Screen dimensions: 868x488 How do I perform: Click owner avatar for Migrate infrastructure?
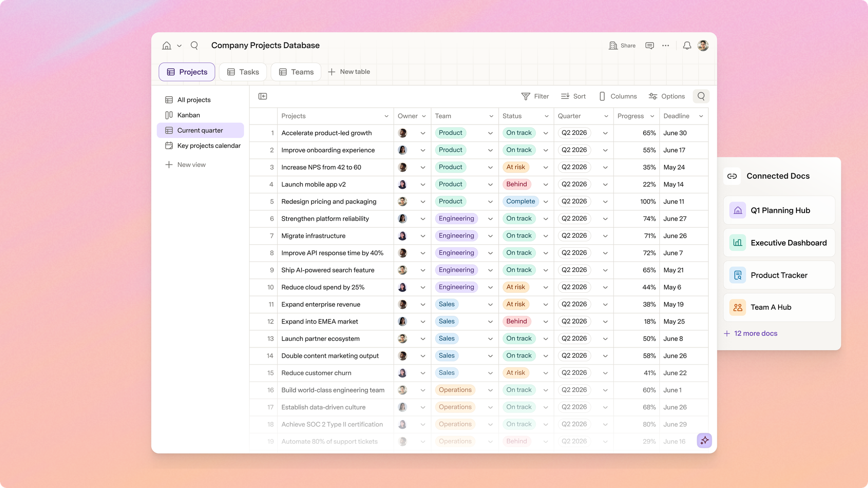pyautogui.click(x=403, y=236)
